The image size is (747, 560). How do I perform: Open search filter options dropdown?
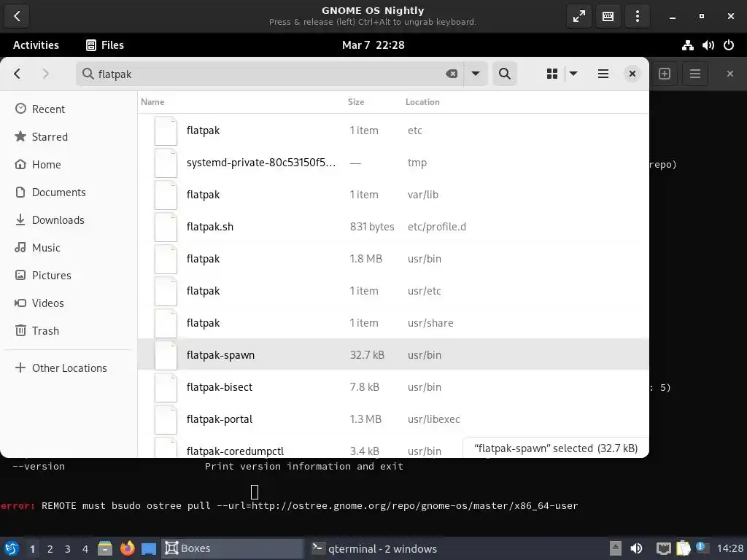click(x=476, y=74)
